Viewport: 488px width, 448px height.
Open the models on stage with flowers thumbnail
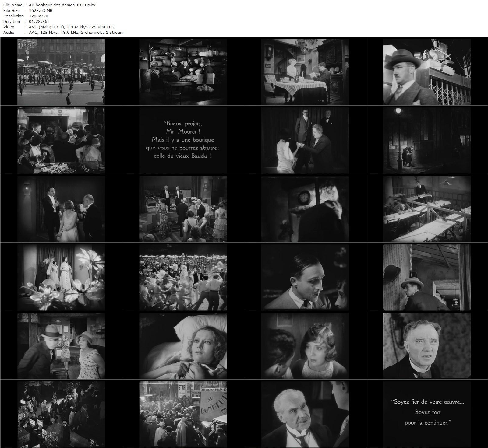click(61, 277)
